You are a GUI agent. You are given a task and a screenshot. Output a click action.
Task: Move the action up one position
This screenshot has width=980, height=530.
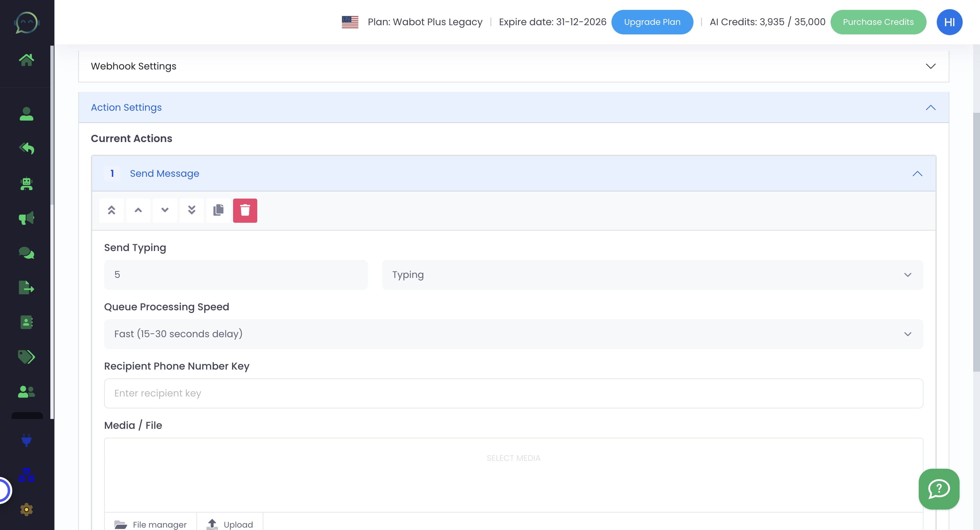coord(138,210)
